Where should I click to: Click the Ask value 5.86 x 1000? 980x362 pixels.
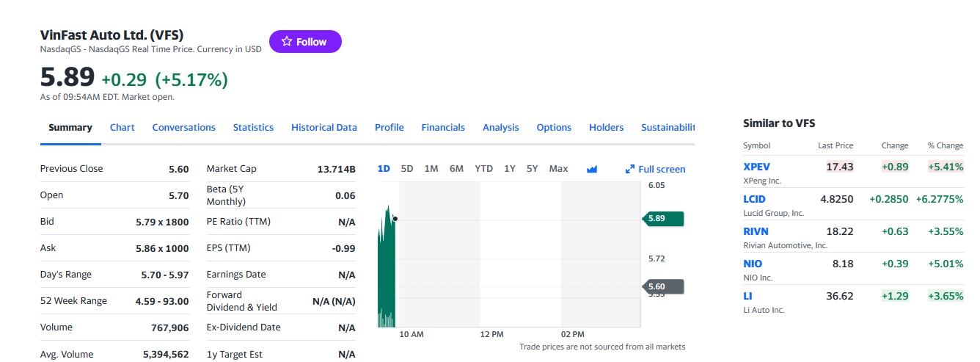pyautogui.click(x=162, y=248)
